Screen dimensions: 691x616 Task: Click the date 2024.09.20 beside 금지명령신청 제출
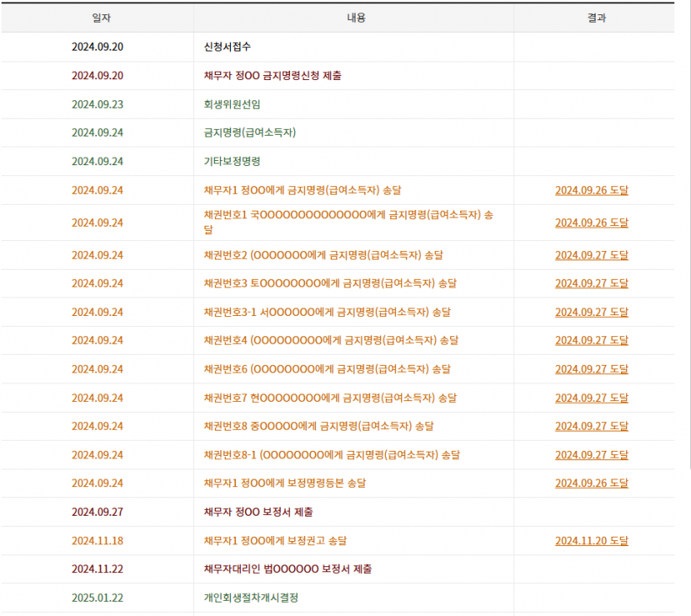point(98,76)
